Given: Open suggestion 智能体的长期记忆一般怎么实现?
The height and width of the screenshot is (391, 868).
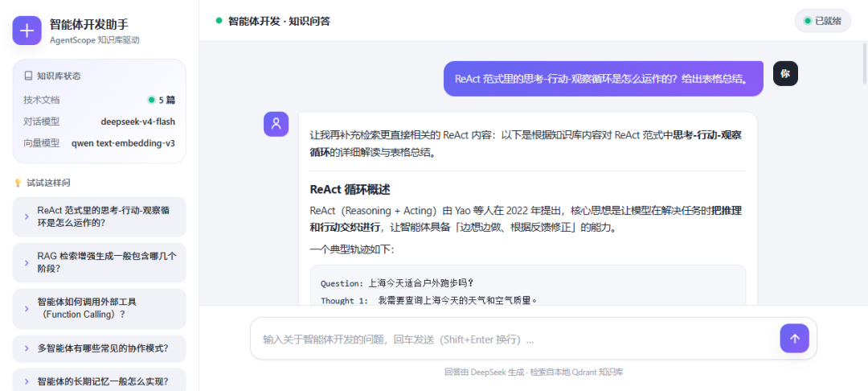Looking at the screenshot, I should [99, 381].
